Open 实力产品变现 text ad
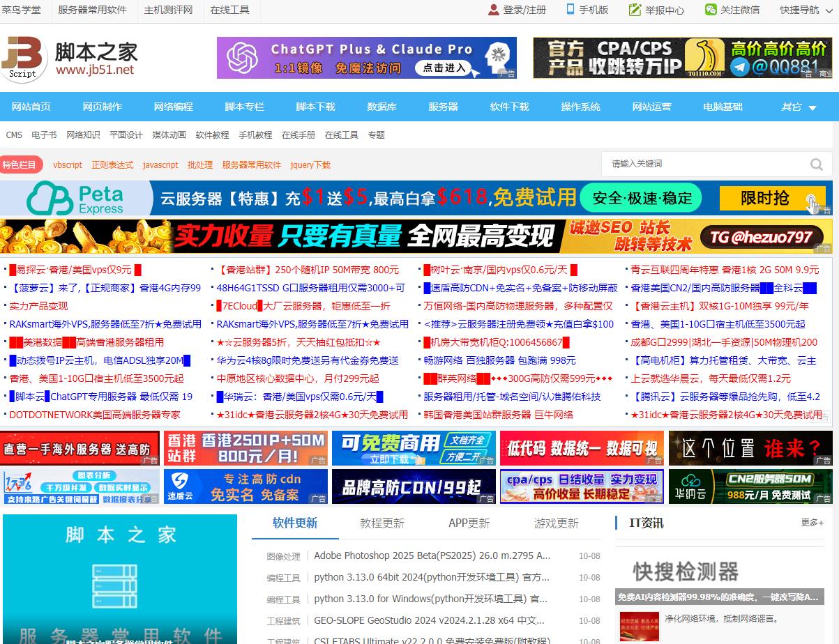This screenshot has height=644, width=839. [38, 306]
